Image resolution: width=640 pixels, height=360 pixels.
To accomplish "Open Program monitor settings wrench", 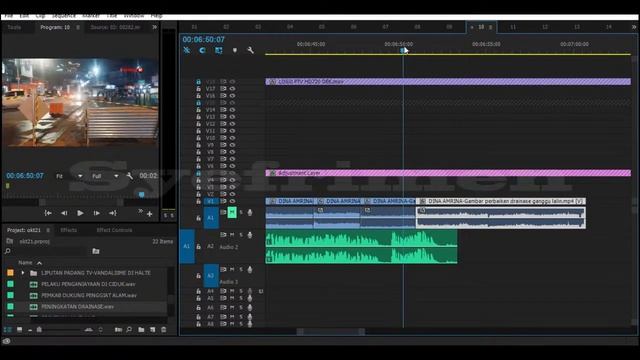I will 129,176.
